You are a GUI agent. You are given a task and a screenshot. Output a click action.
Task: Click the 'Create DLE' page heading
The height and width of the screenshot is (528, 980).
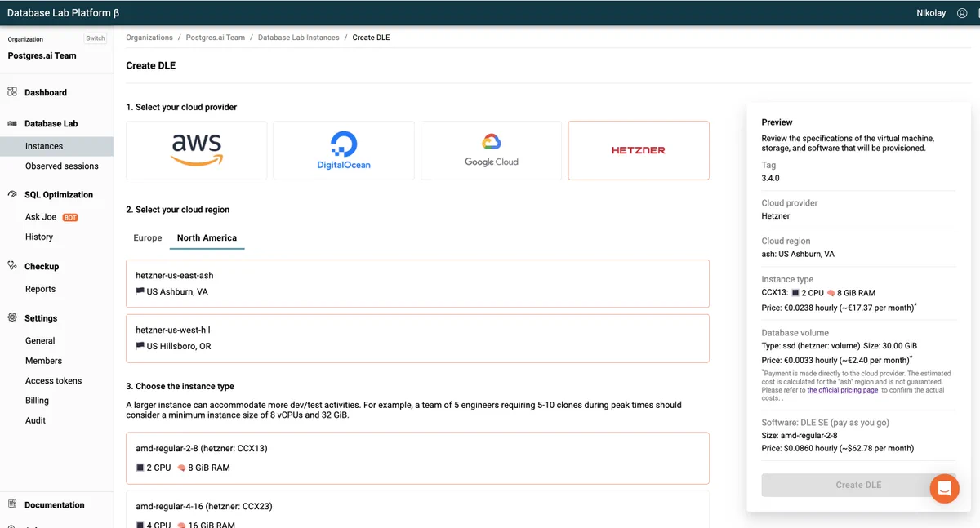tap(151, 65)
